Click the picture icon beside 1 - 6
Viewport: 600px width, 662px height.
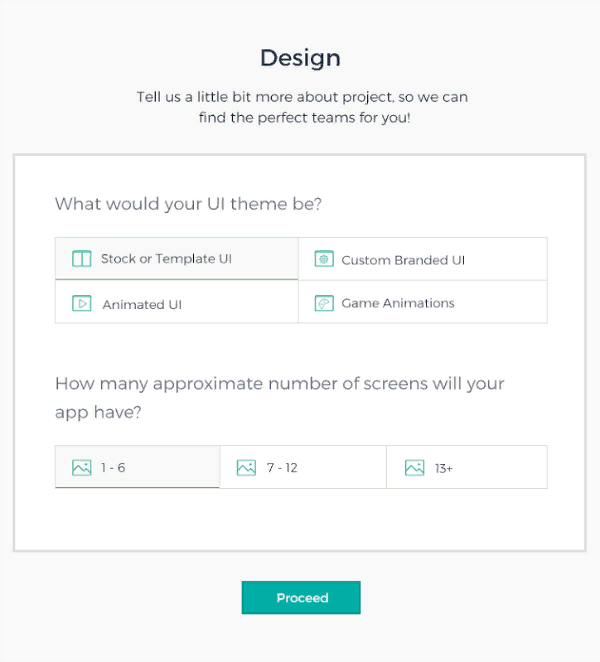click(x=81, y=467)
